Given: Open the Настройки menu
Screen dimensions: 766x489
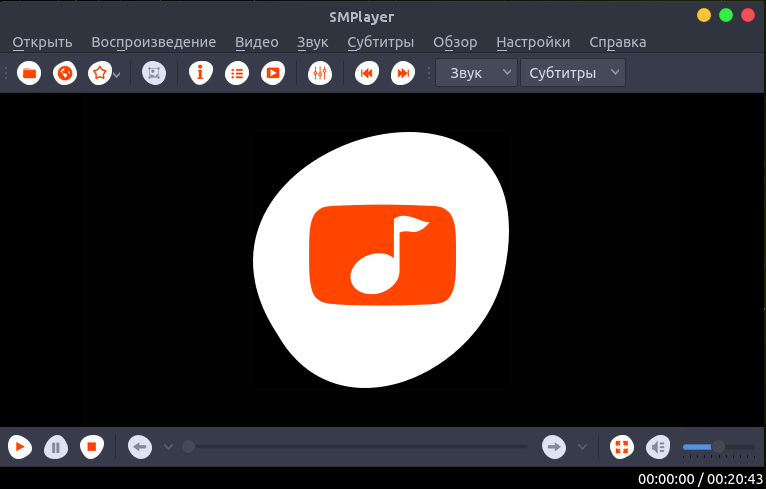Looking at the screenshot, I should [x=533, y=42].
